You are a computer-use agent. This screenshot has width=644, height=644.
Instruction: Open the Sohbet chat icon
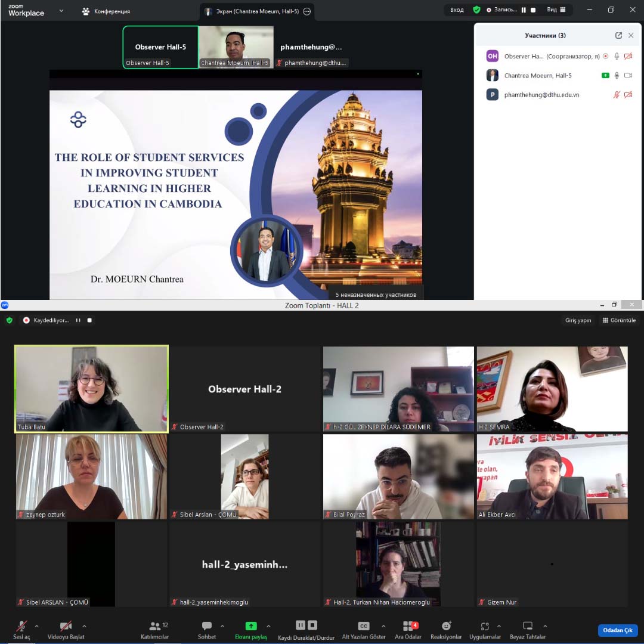coord(207,626)
